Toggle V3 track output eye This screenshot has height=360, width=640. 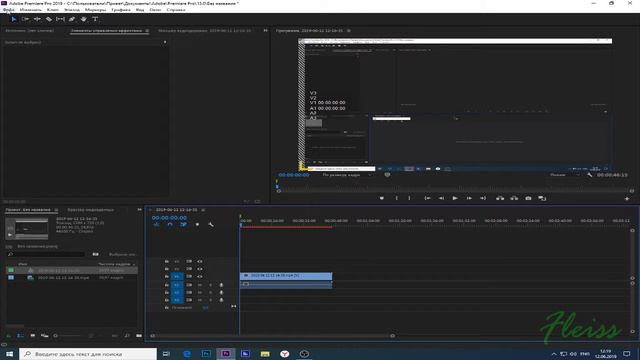200,261
